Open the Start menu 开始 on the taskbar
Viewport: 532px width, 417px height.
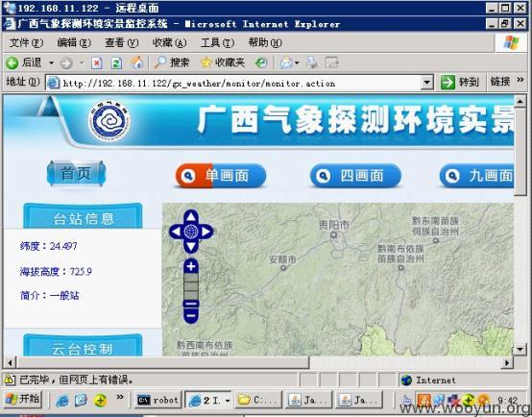[x=22, y=400]
